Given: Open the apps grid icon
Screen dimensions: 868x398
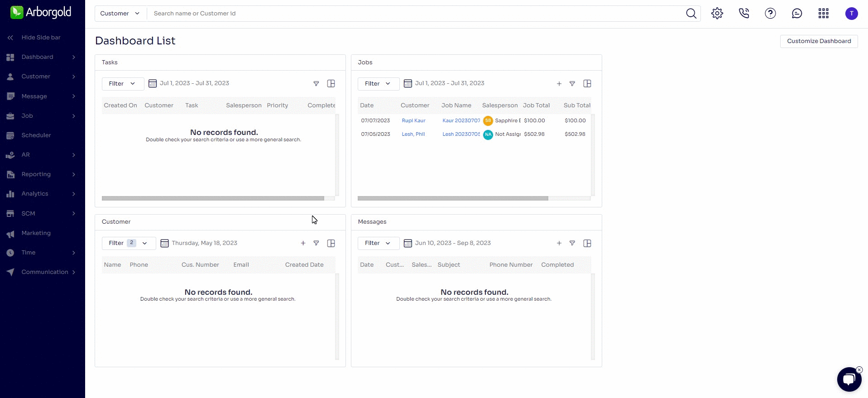Looking at the screenshot, I should click(823, 14).
